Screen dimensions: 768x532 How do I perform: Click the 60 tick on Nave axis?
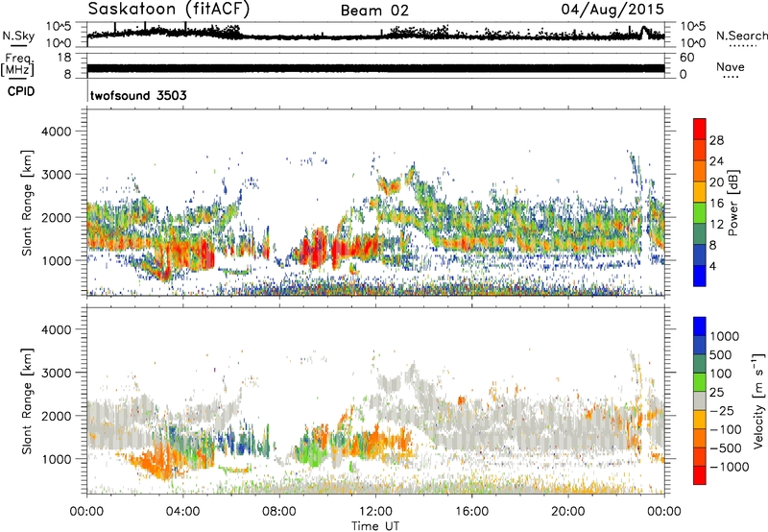point(686,58)
